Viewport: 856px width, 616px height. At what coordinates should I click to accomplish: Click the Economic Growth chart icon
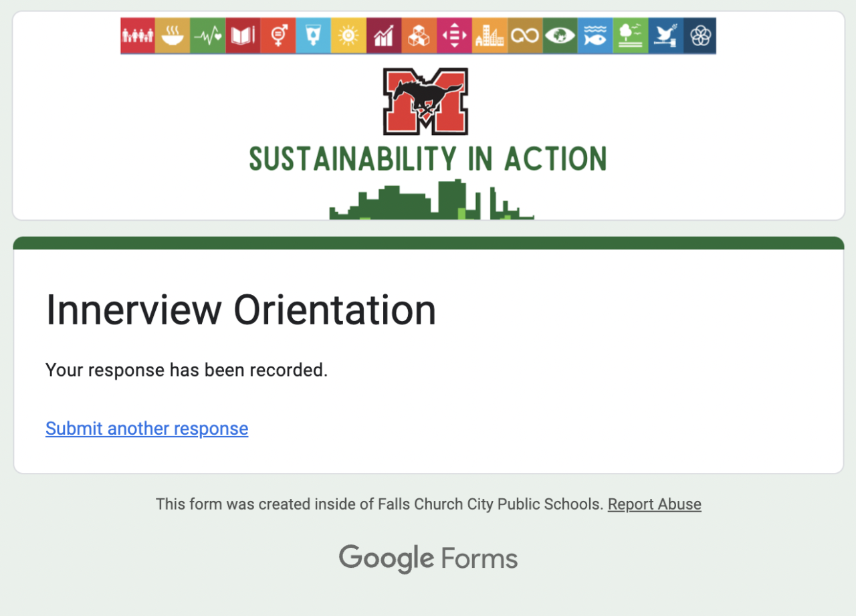point(384,36)
